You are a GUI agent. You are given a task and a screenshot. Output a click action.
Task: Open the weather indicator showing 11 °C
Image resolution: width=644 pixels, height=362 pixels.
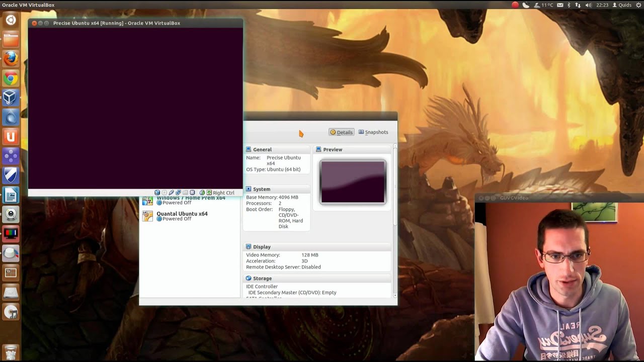tap(544, 5)
